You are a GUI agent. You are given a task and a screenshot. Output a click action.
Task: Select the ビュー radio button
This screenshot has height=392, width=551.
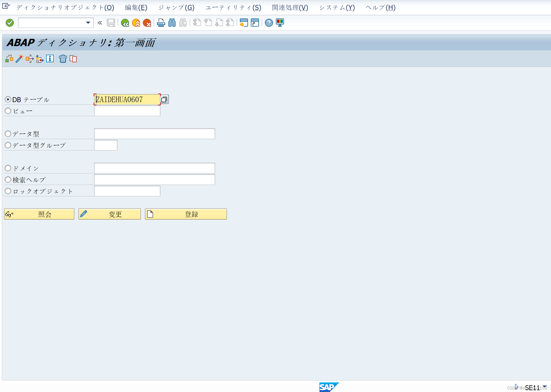(x=8, y=111)
